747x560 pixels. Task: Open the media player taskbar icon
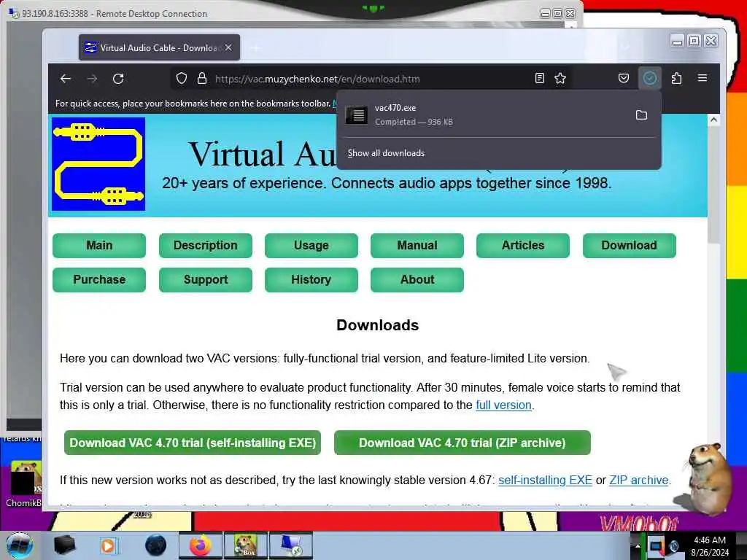(x=109, y=545)
